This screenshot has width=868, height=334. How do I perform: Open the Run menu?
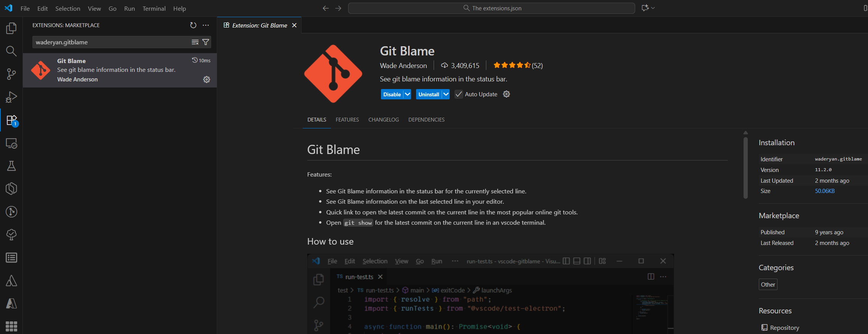coord(129,8)
